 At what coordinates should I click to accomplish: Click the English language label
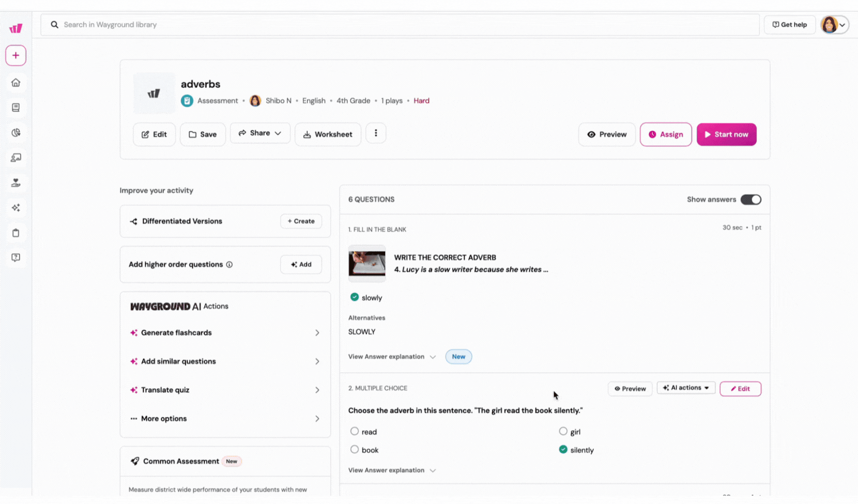tap(314, 101)
